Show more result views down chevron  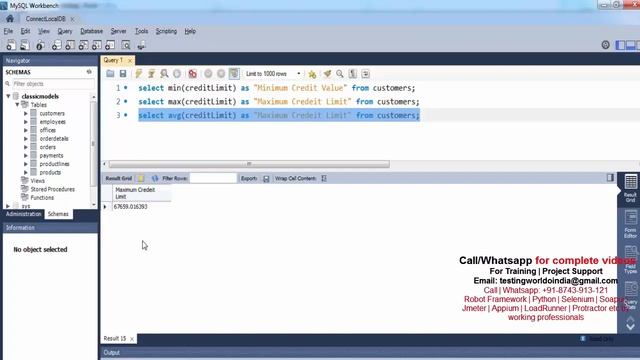(x=630, y=327)
